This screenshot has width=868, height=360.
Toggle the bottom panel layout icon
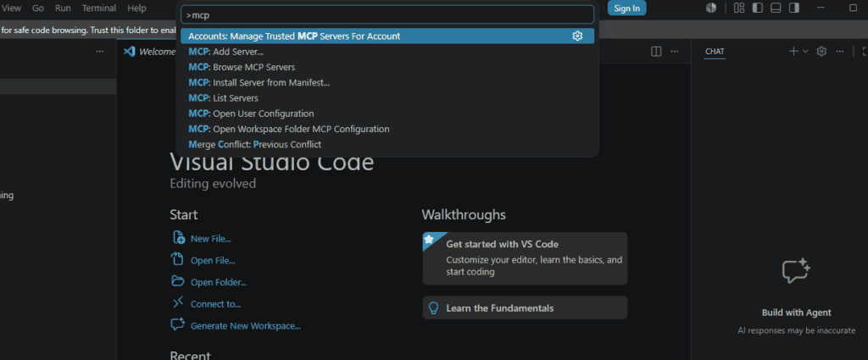click(x=776, y=8)
